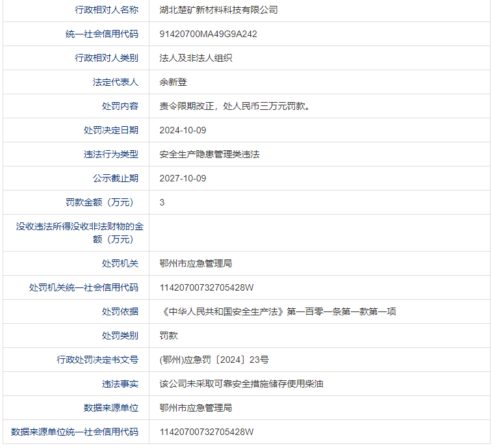Click the 违法事实 label
Screen dimensions: 499x448
coord(120,384)
